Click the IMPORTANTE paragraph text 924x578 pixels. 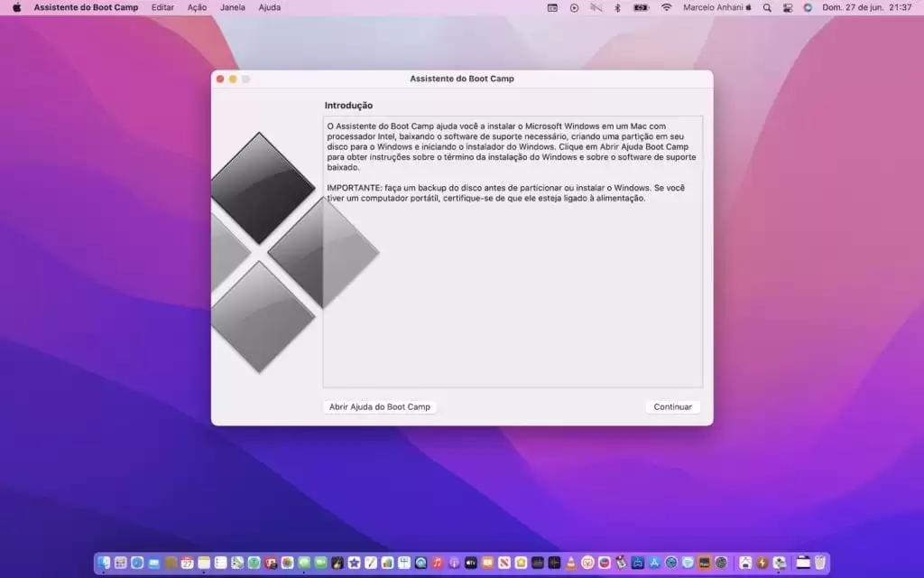pos(505,193)
